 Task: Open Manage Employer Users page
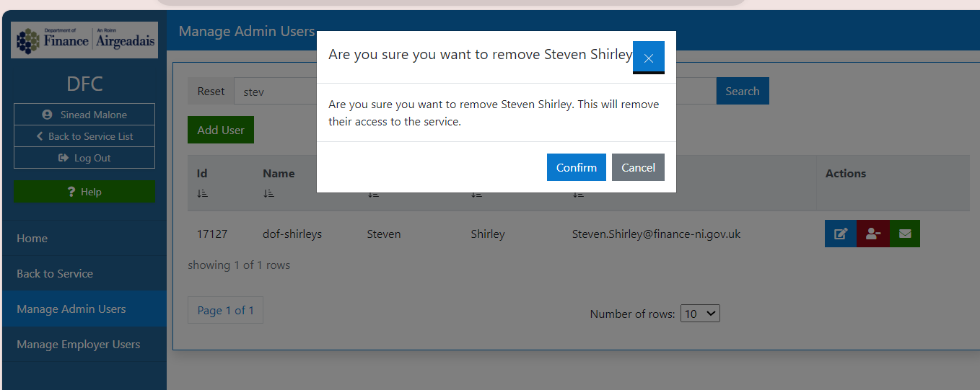(79, 344)
